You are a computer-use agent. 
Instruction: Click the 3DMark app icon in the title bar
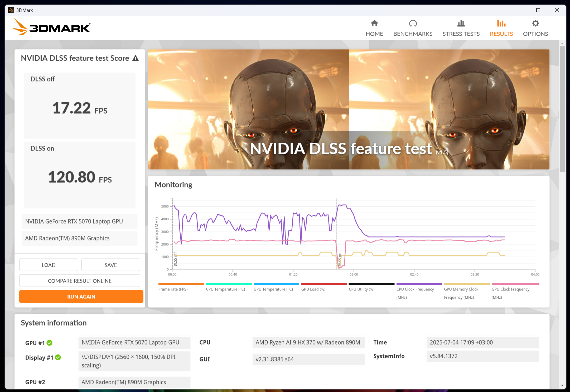pyautogui.click(x=11, y=10)
